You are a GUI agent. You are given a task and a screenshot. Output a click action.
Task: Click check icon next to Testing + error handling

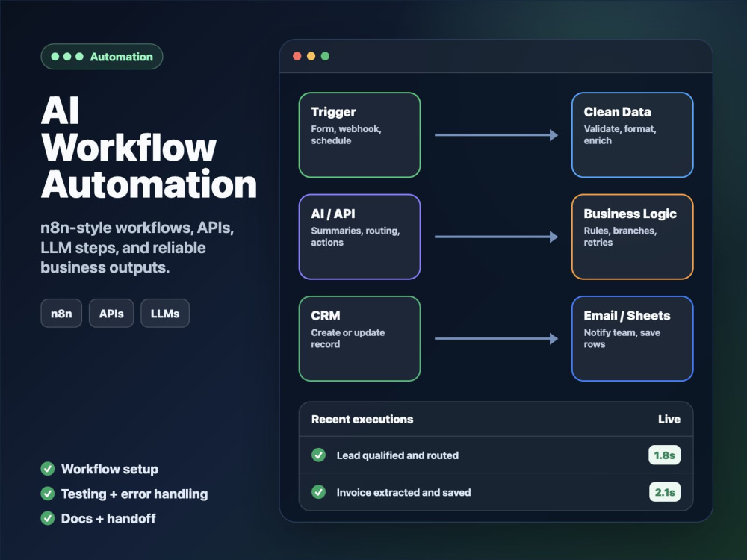(48, 494)
